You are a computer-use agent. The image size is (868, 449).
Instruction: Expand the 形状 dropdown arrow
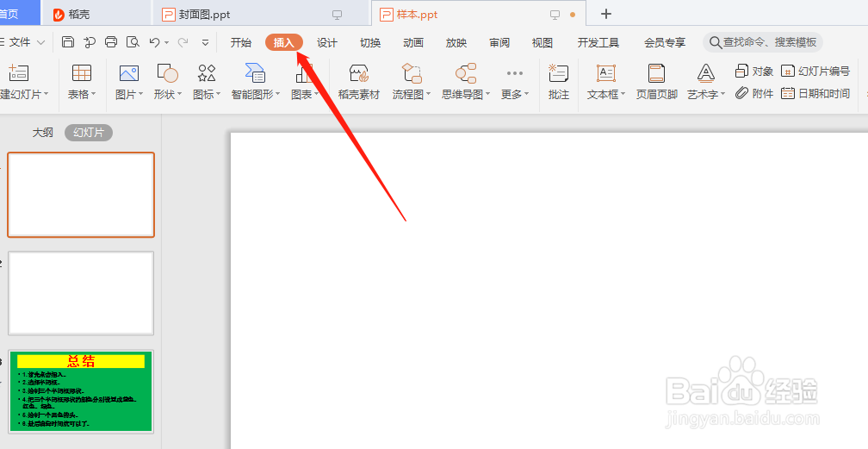[179, 94]
